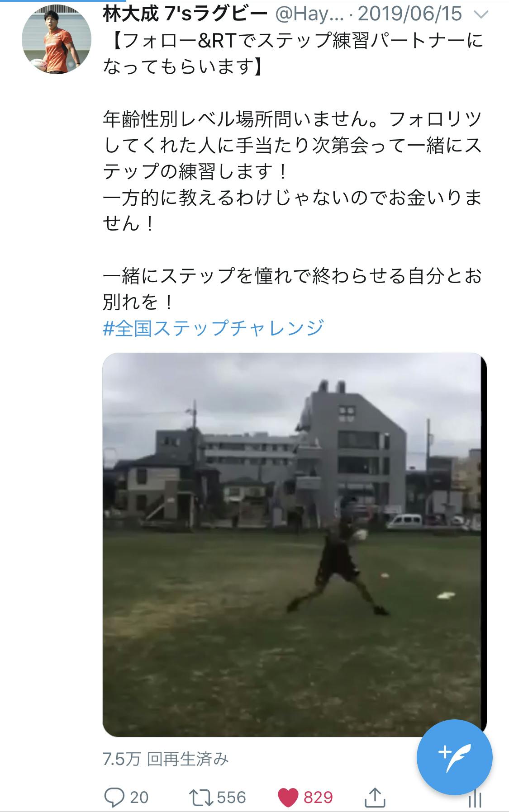Open tweet via date 2019/06/15
Viewport: 509px width, 812px height.
(410, 14)
